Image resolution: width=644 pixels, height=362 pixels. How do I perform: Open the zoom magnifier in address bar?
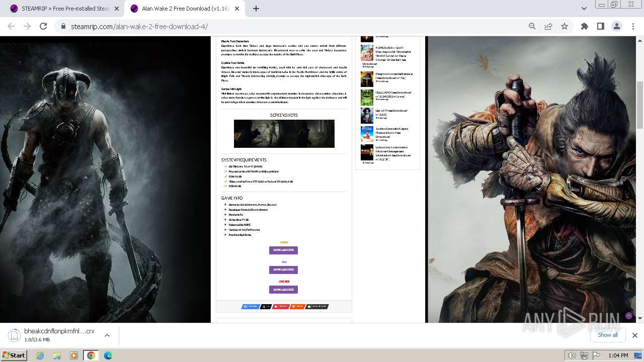(532, 26)
